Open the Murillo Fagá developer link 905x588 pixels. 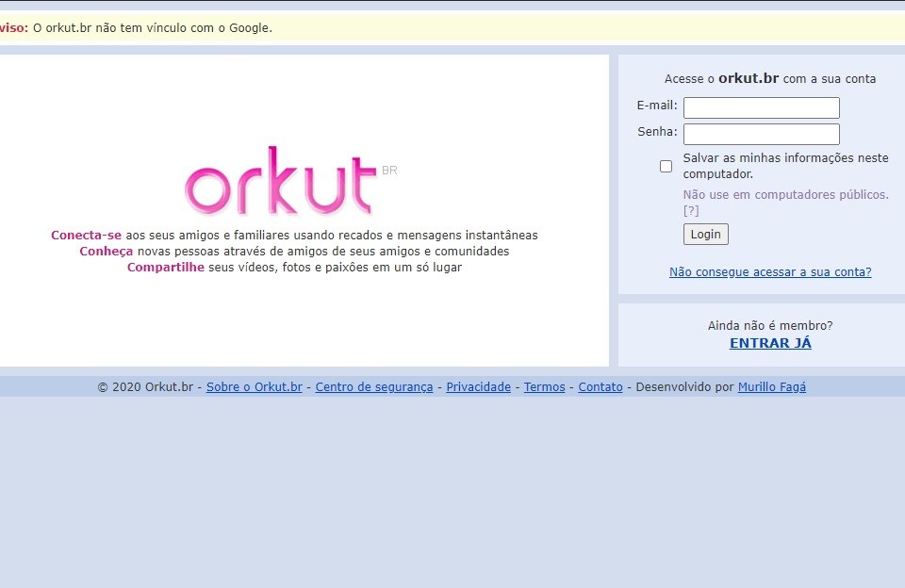pyautogui.click(x=772, y=386)
